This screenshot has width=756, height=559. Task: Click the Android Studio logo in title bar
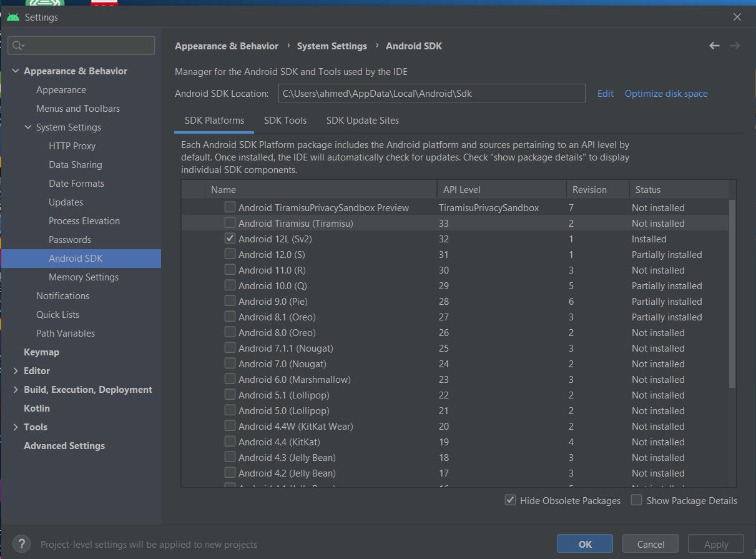click(13, 17)
